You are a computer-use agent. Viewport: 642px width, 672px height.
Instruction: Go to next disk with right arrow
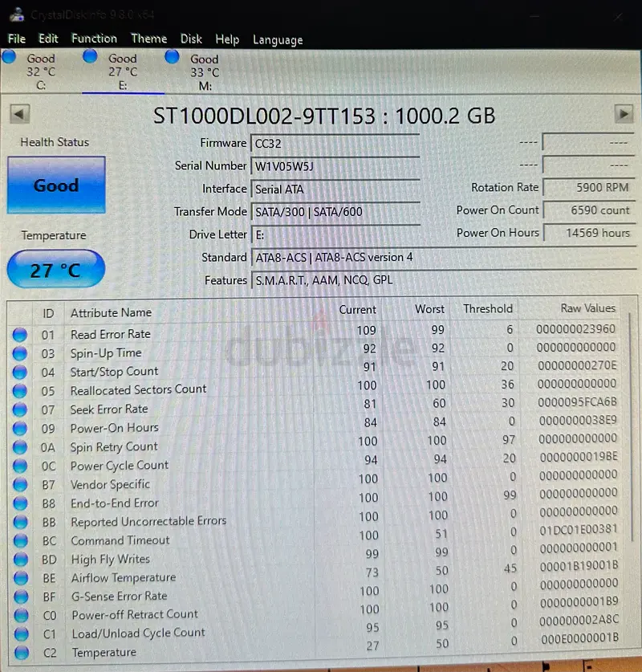pos(624,114)
